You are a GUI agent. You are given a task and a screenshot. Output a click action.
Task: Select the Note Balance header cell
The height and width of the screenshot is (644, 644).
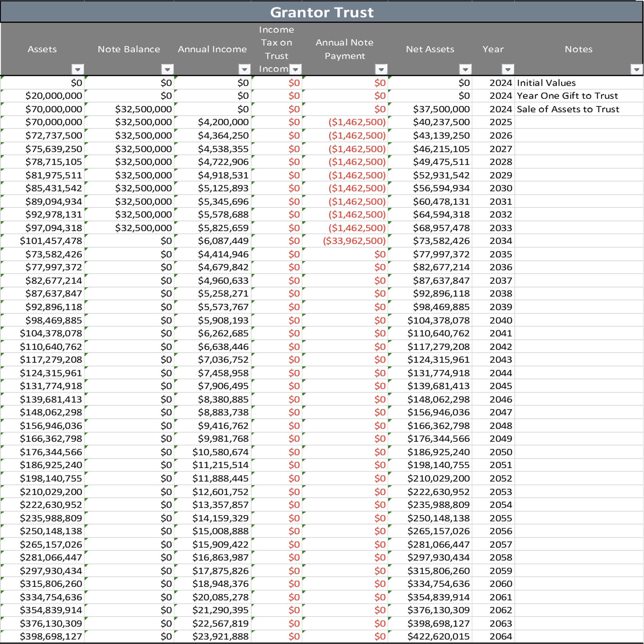(129, 49)
